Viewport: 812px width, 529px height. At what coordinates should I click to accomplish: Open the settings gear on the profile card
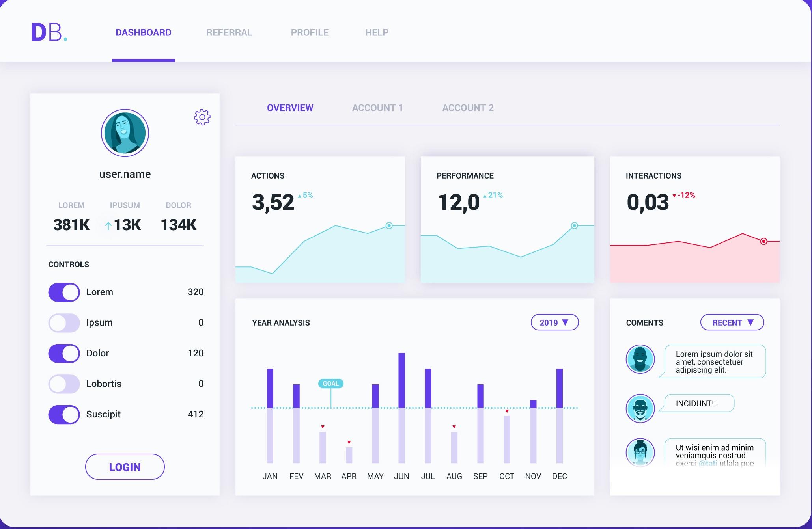pyautogui.click(x=202, y=117)
